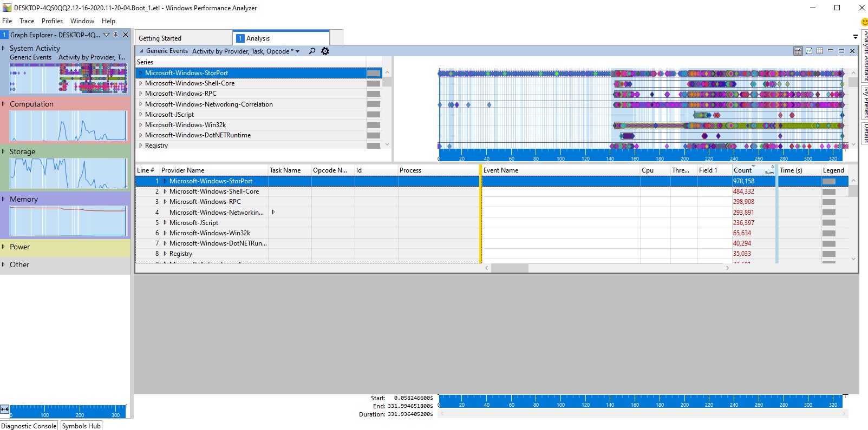The width and height of the screenshot is (868, 430).
Task: Sort by Count column header
Action: pyautogui.click(x=754, y=170)
